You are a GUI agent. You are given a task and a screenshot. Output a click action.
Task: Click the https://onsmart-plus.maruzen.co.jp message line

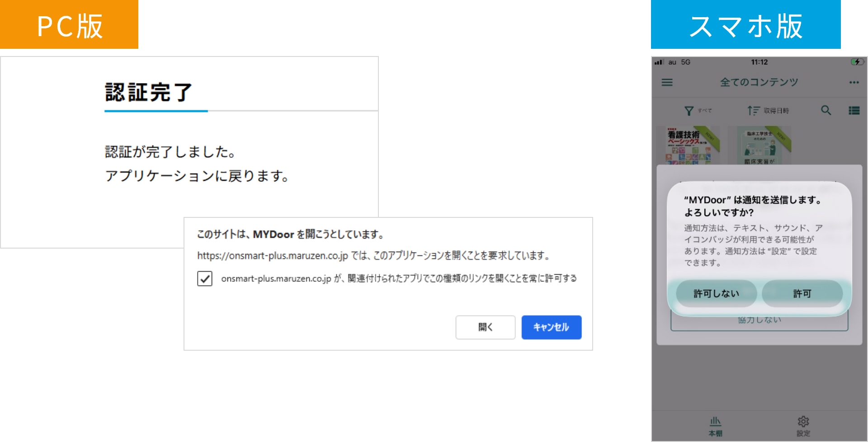(x=373, y=256)
